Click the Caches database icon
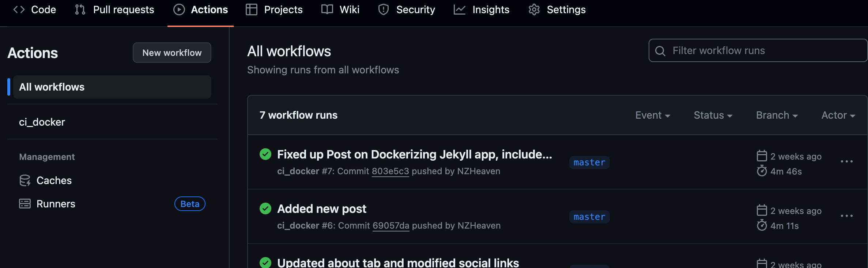868x268 pixels. (25, 180)
